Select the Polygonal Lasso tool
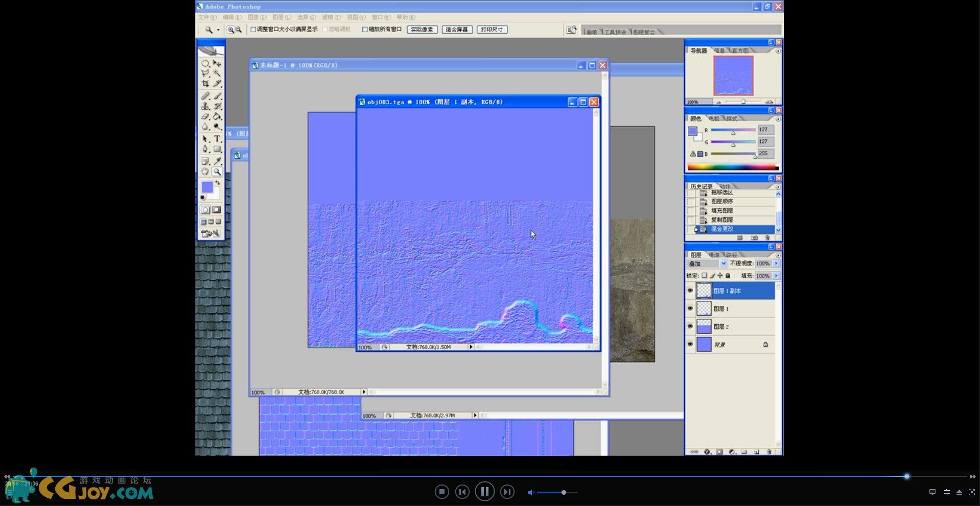Screen dimensions: 980x506 point(205,73)
